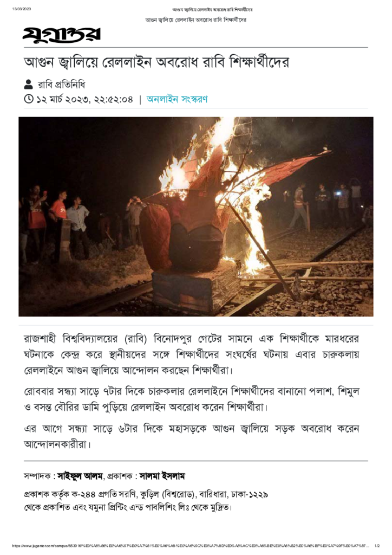Viewport: 392px width, 555px height.
Task: Click editor name সাইফুল আলম
Action: (x=80, y=476)
